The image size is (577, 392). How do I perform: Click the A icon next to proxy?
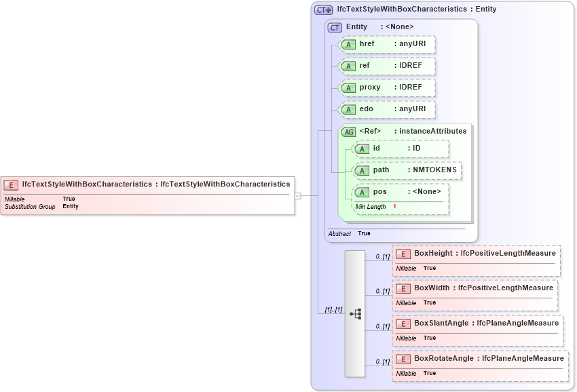pyautogui.click(x=348, y=87)
